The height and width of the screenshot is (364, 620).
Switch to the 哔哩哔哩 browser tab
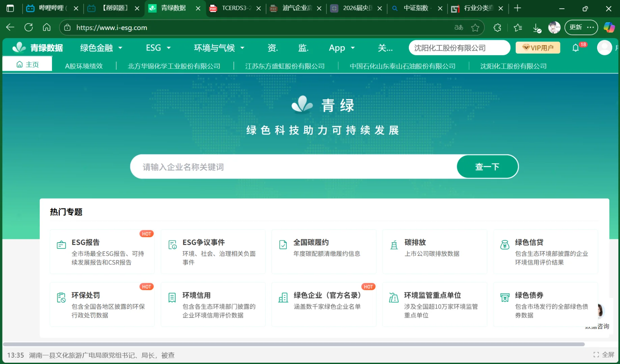pyautogui.click(x=52, y=8)
